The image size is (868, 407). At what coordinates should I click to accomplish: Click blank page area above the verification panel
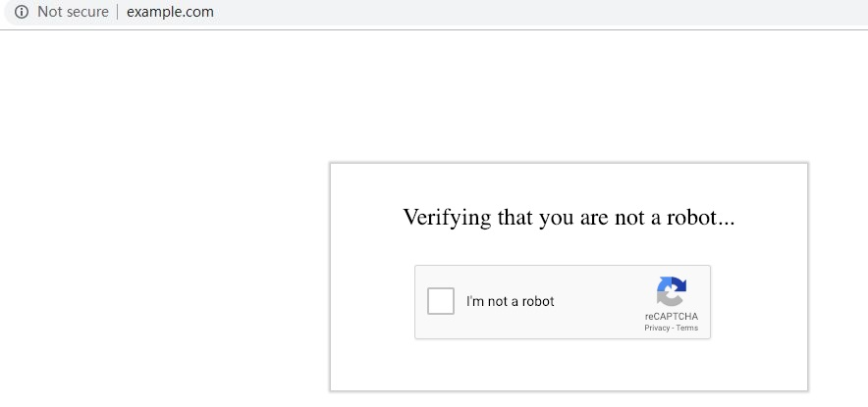click(569, 98)
